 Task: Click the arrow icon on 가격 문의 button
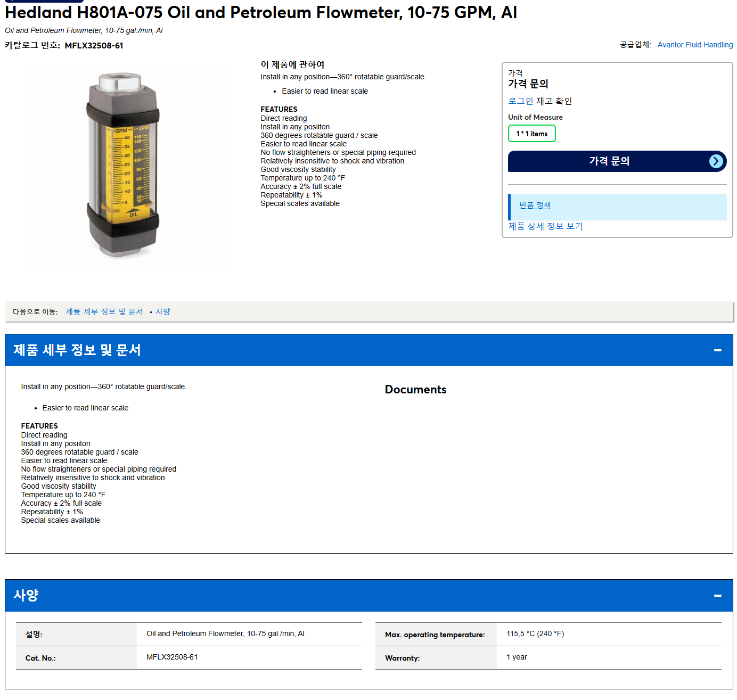[x=716, y=161]
